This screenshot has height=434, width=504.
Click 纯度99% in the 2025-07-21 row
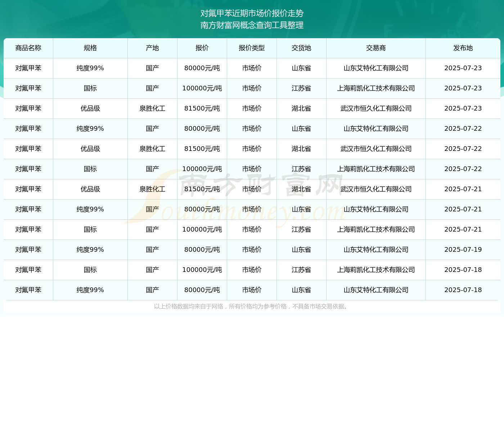(x=90, y=209)
